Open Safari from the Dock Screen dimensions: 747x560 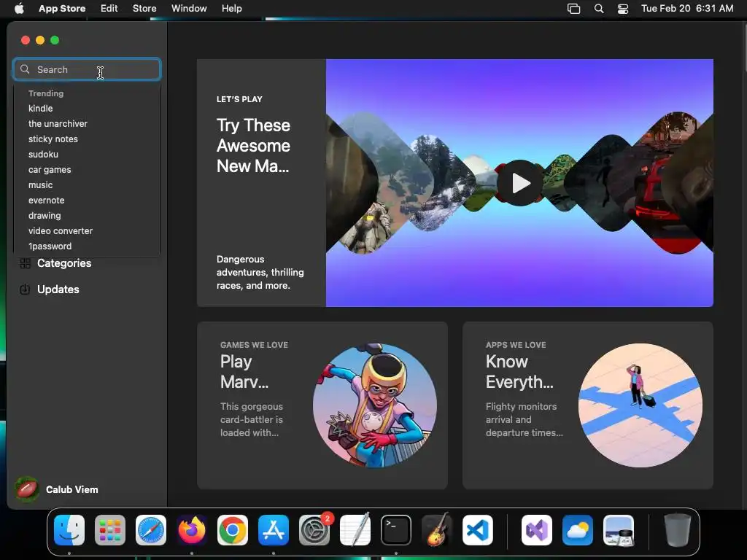tap(151, 530)
